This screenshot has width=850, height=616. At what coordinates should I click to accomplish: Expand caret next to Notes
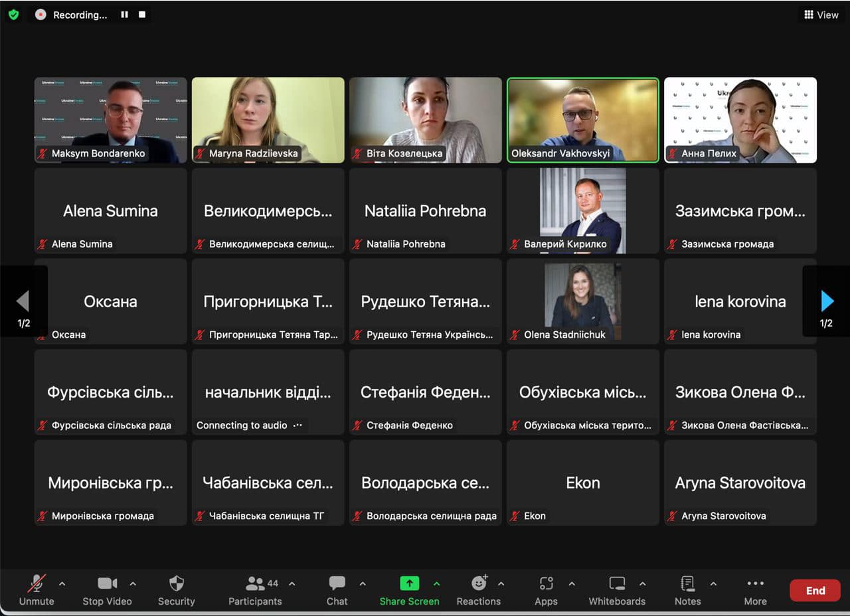(x=713, y=584)
